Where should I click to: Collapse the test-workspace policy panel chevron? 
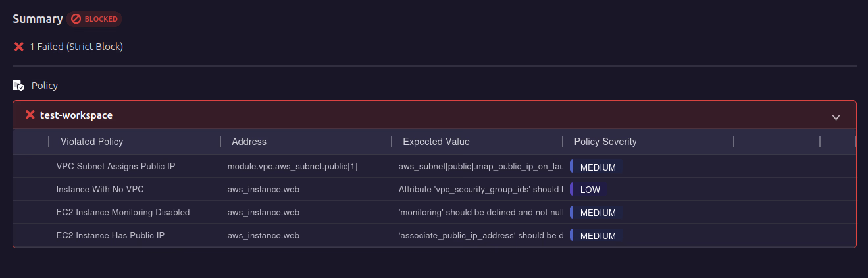coord(836,117)
